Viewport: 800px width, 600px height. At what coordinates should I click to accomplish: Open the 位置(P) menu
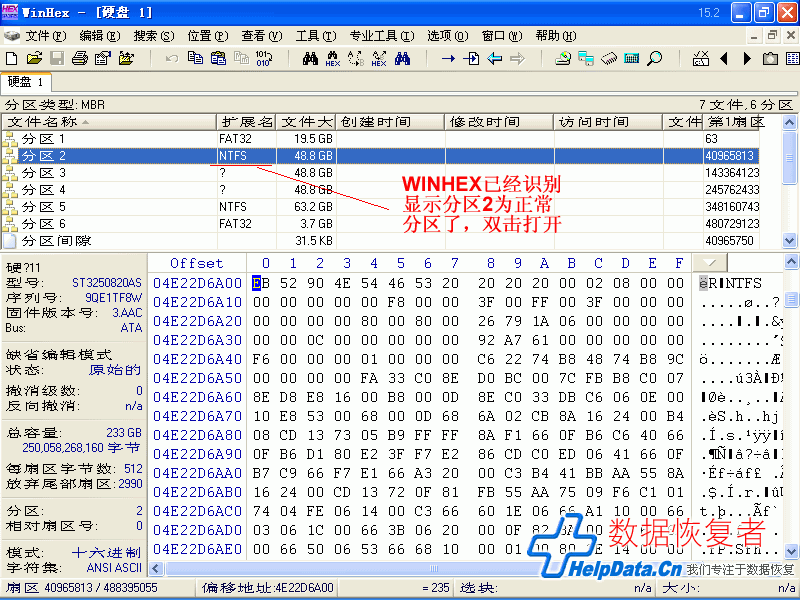pyautogui.click(x=208, y=36)
